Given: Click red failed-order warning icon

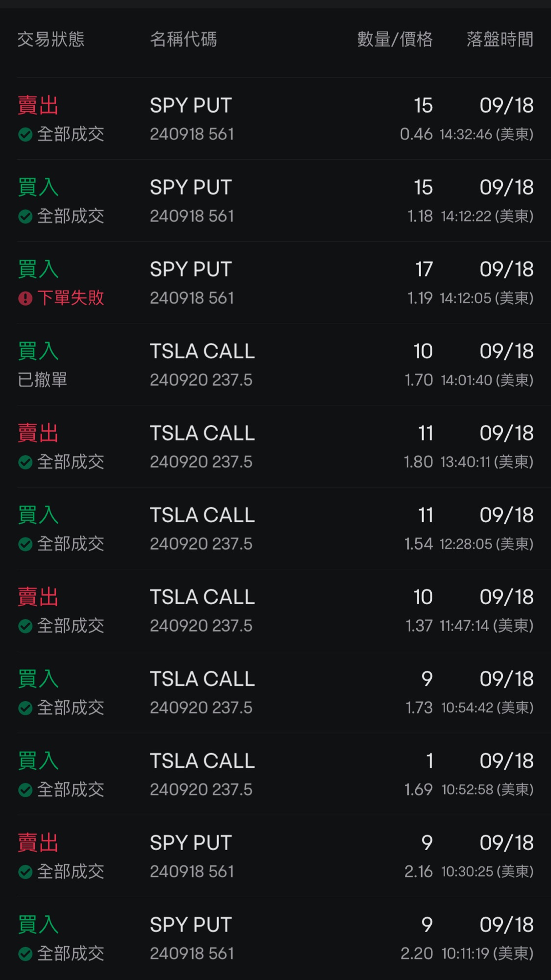Looking at the screenshot, I should (25, 298).
